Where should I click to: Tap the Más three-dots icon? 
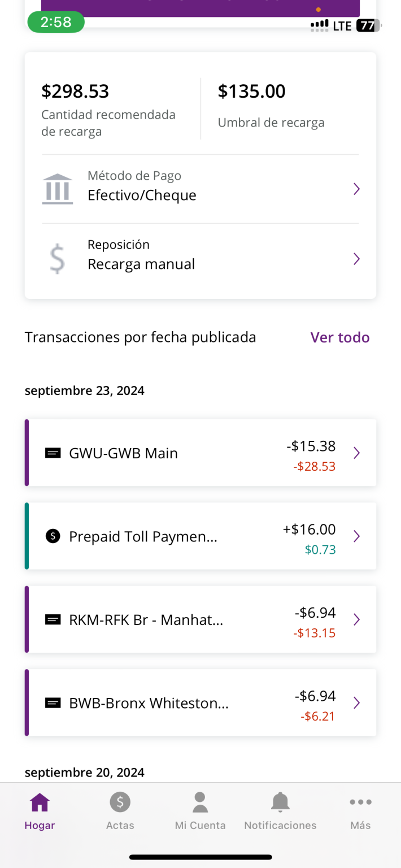coord(360,802)
